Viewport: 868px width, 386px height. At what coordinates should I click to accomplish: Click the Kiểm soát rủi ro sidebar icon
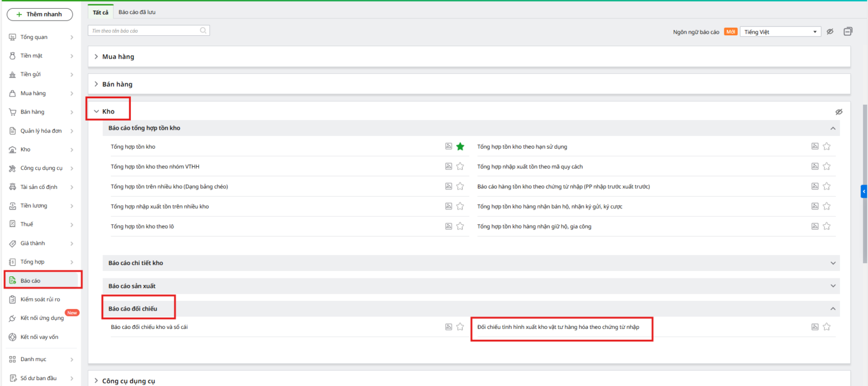pos(12,300)
